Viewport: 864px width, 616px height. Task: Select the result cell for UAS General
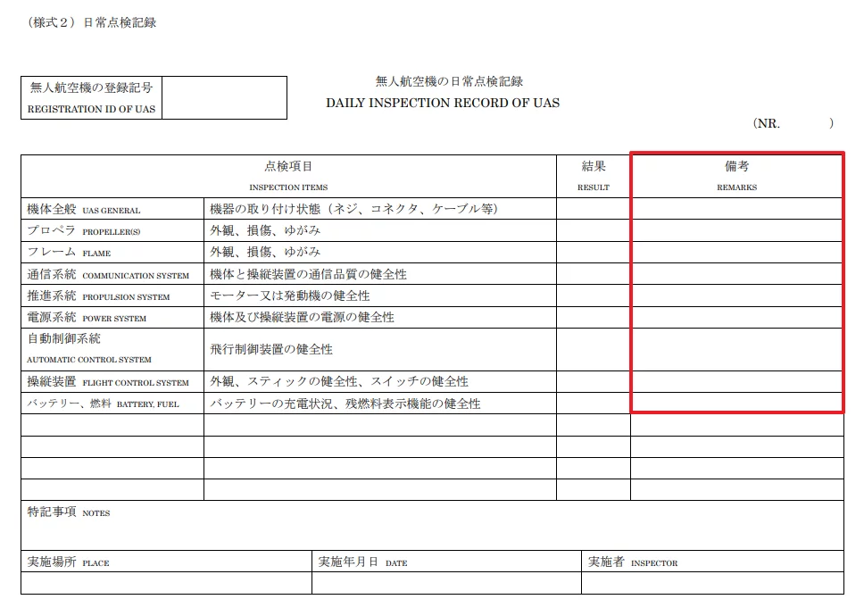click(x=593, y=209)
